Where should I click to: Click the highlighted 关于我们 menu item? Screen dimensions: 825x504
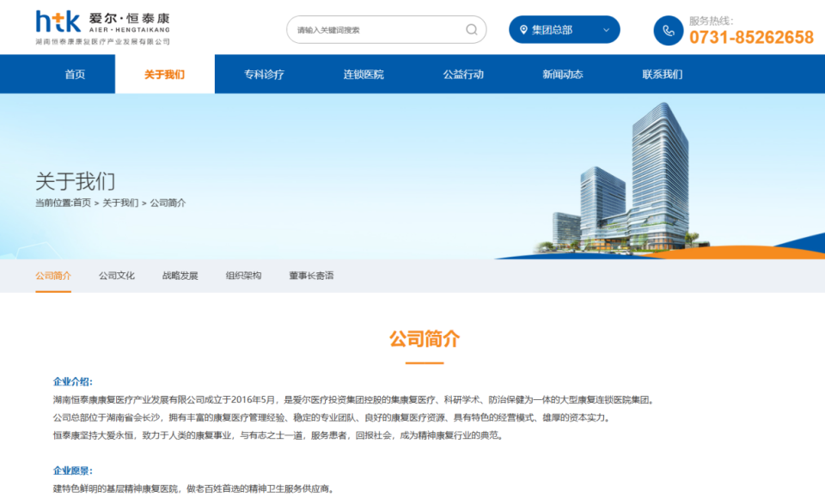click(164, 74)
